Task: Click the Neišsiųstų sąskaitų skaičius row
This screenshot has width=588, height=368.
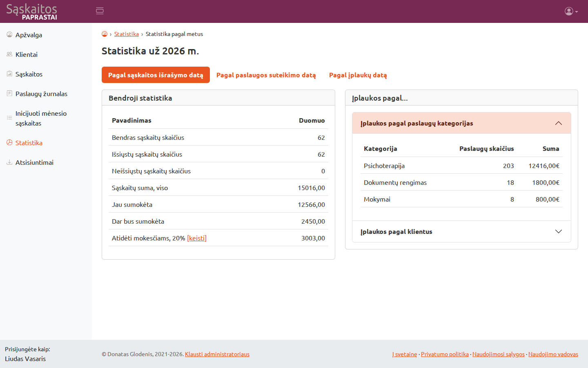Action: pyautogui.click(x=218, y=171)
